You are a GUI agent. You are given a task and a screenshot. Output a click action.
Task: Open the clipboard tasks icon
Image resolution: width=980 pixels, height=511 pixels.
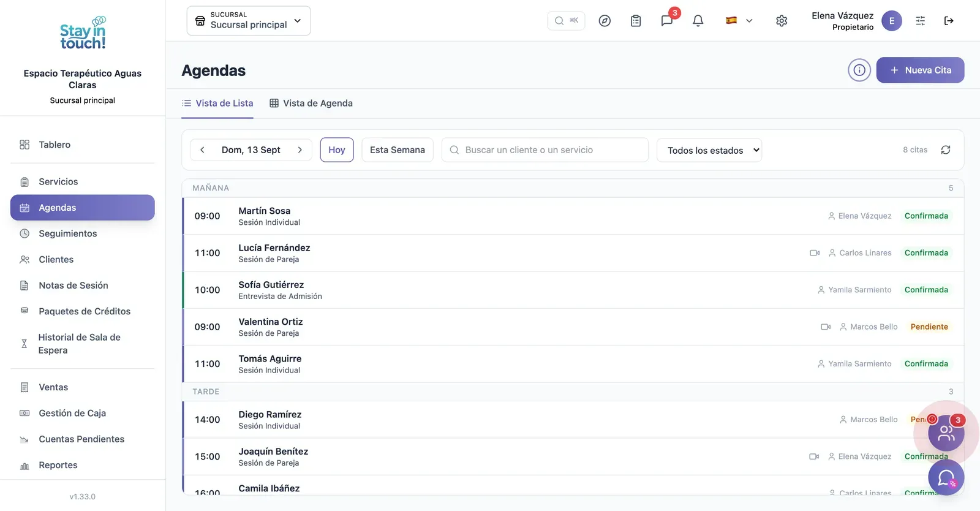tap(636, 21)
